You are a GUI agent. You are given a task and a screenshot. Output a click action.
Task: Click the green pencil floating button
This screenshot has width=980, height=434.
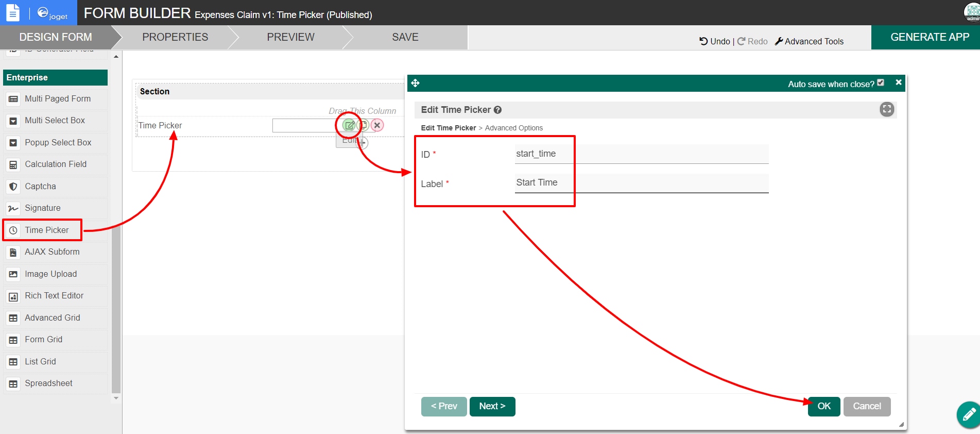point(968,414)
